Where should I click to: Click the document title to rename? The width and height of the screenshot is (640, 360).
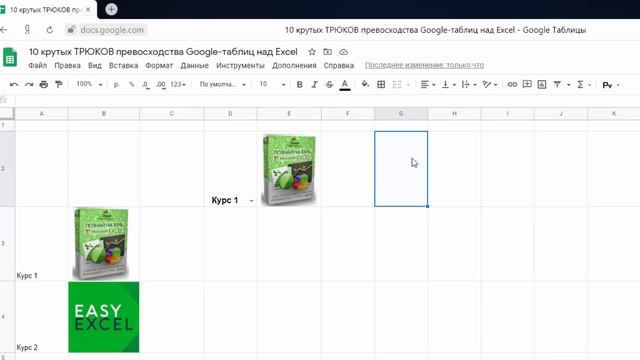click(163, 52)
